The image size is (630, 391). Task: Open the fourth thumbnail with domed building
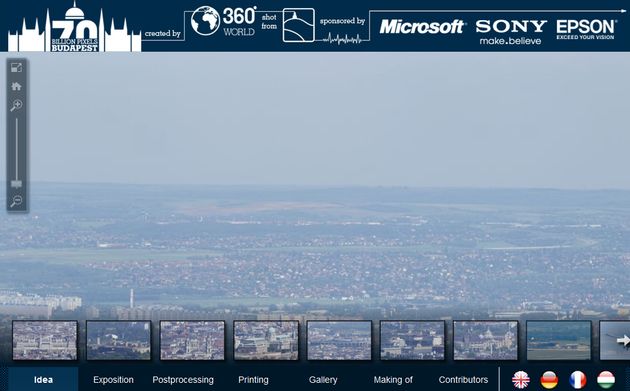pos(266,340)
